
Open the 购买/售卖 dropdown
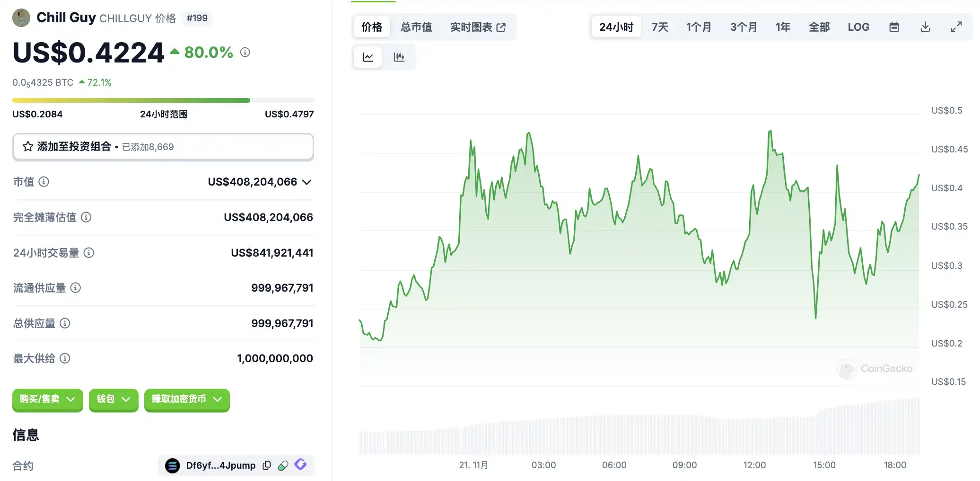pos(48,400)
